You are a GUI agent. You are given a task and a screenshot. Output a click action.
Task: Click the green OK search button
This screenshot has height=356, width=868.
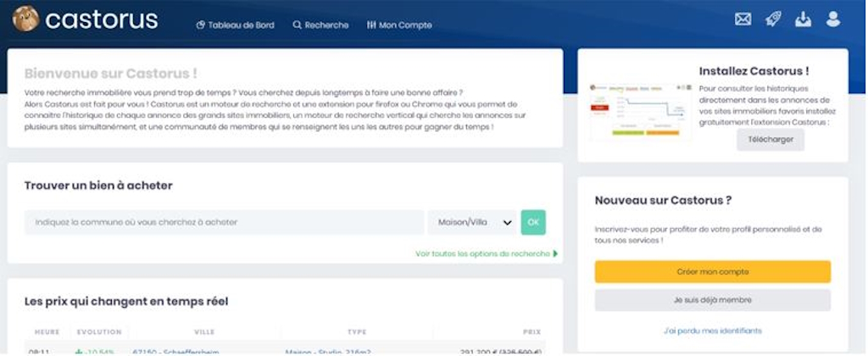coord(533,222)
